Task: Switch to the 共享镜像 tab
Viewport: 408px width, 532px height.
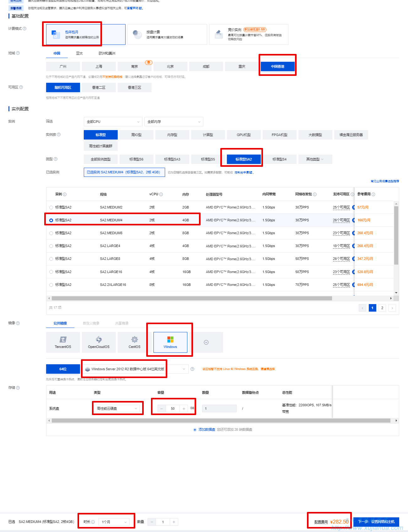Action: [122, 323]
